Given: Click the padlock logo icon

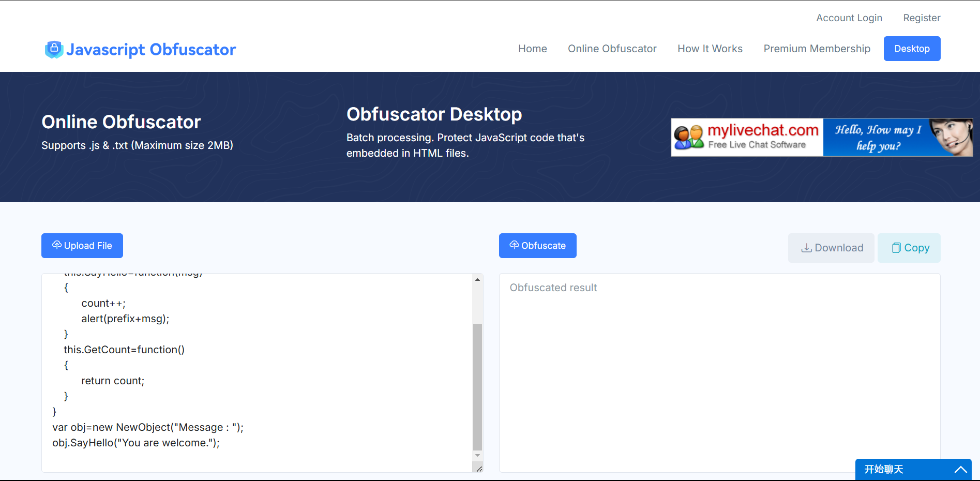Looking at the screenshot, I should tap(54, 50).
